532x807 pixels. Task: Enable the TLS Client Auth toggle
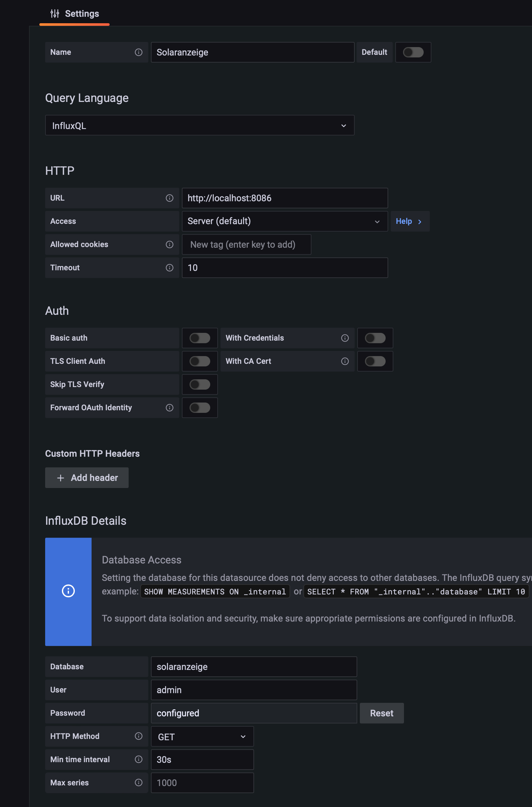(x=200, y=361)
